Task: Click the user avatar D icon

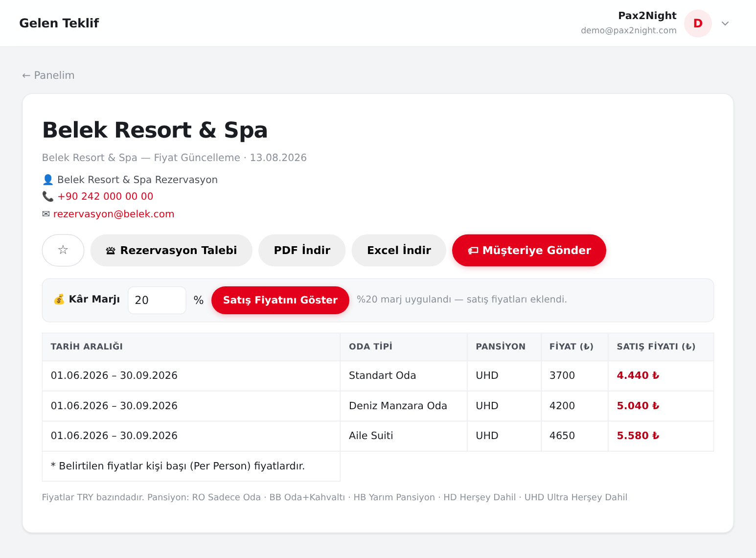Action: [x=698, y=23]
